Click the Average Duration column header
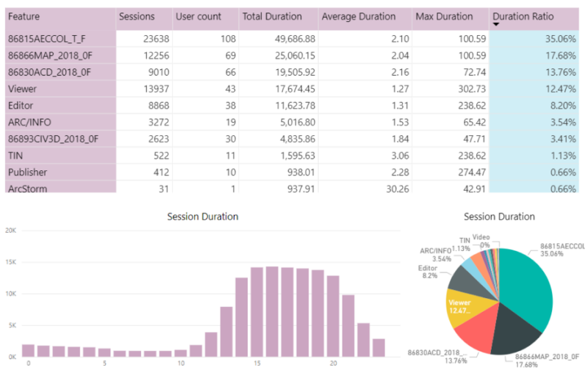Image resolution: width=588 pixels, height=373 pixels. pos(359,16)
